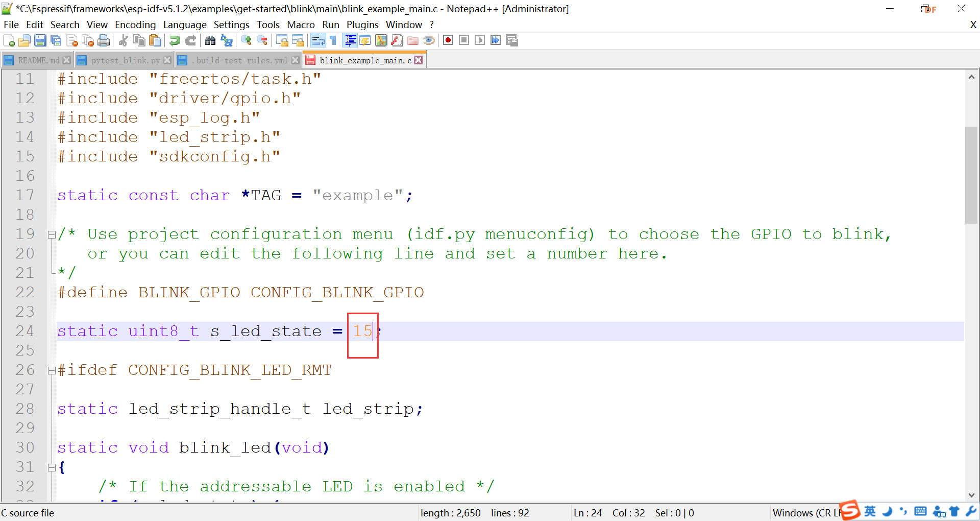Click the Open file folder icon

(x=24, y=40)
